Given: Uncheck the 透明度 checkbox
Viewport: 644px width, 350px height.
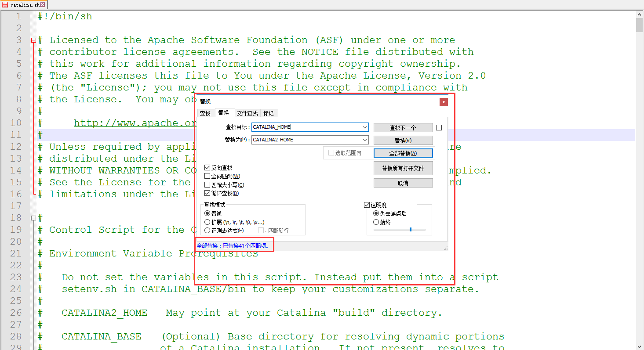Looking at the screenshot, I should click(367, 205).
